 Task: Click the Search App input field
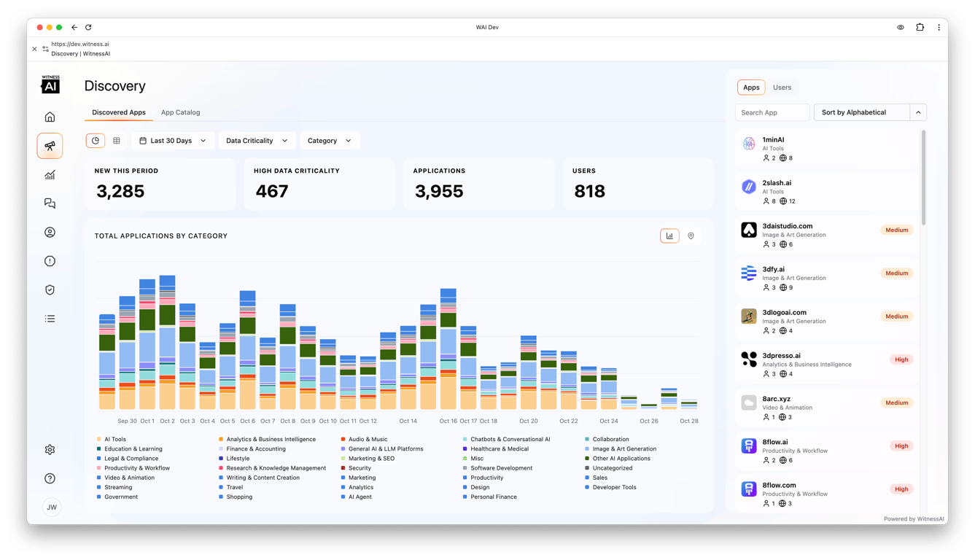[x=772, y=112]
